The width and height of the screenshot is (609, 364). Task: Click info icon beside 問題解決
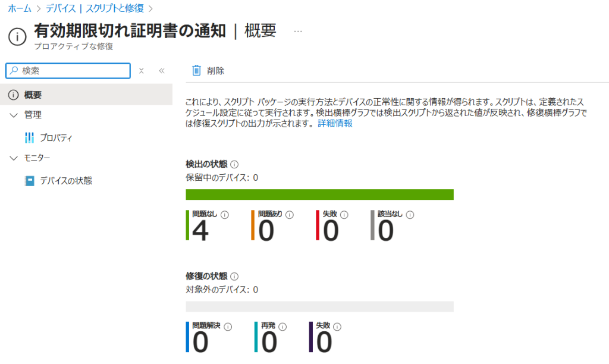(x=228, y=327)
